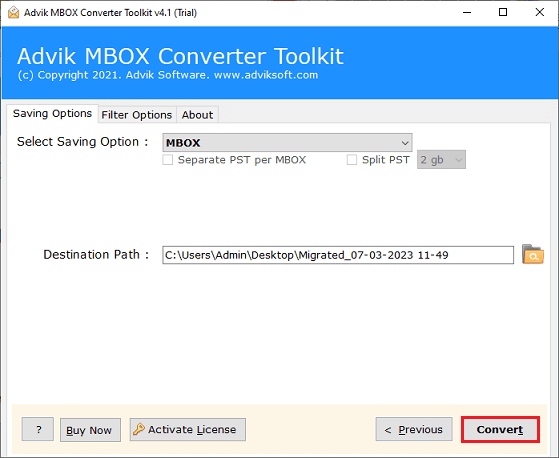Open the Select Saving Option dropdown

coord(287,143)
